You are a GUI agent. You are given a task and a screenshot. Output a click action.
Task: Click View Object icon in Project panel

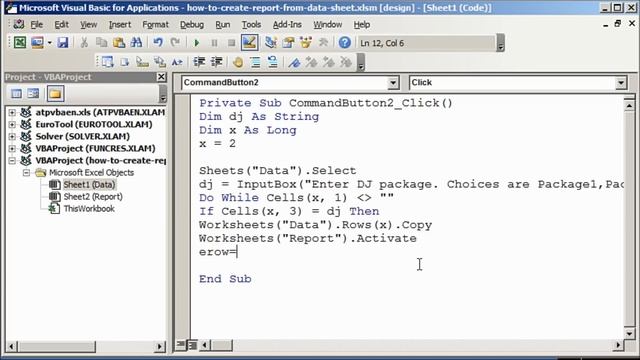[33, 94]
